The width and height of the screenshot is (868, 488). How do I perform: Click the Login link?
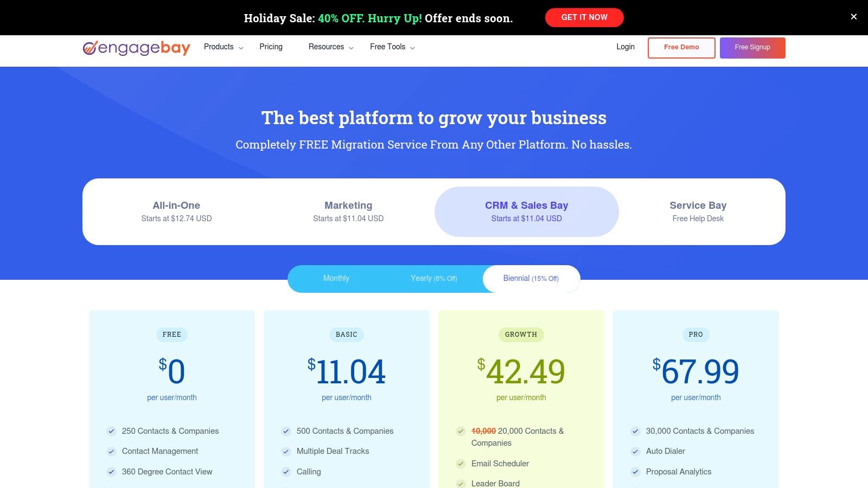(x=625, y=47)
